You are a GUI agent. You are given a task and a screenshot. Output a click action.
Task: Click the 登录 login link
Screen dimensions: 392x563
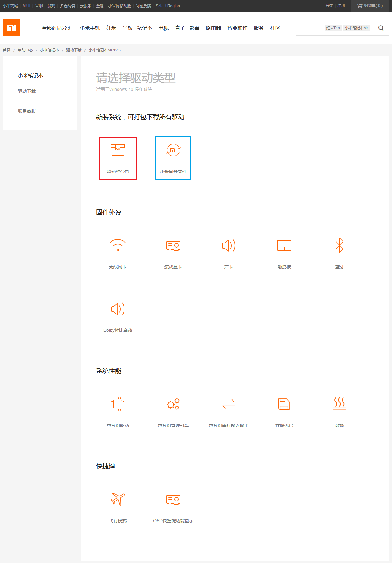tap(329, 6)
